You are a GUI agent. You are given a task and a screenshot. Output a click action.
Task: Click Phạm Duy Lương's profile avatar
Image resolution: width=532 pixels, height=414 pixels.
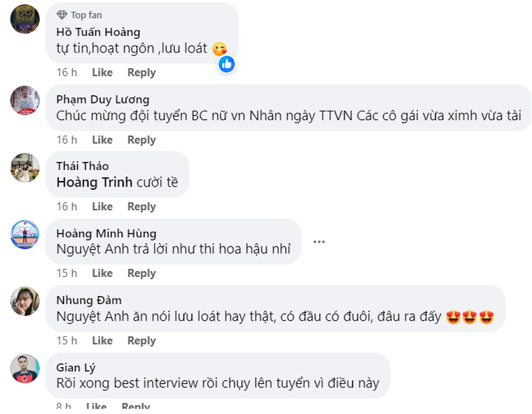(24, 100)
